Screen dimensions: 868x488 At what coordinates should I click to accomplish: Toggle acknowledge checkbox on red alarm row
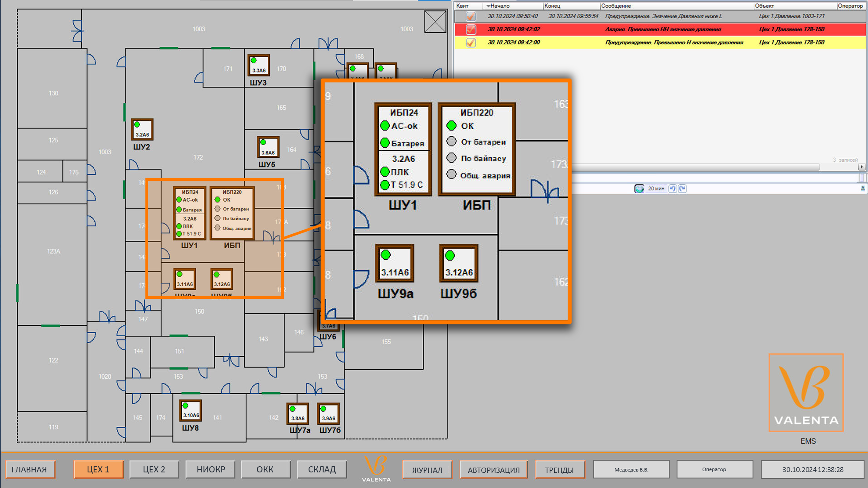470,29
